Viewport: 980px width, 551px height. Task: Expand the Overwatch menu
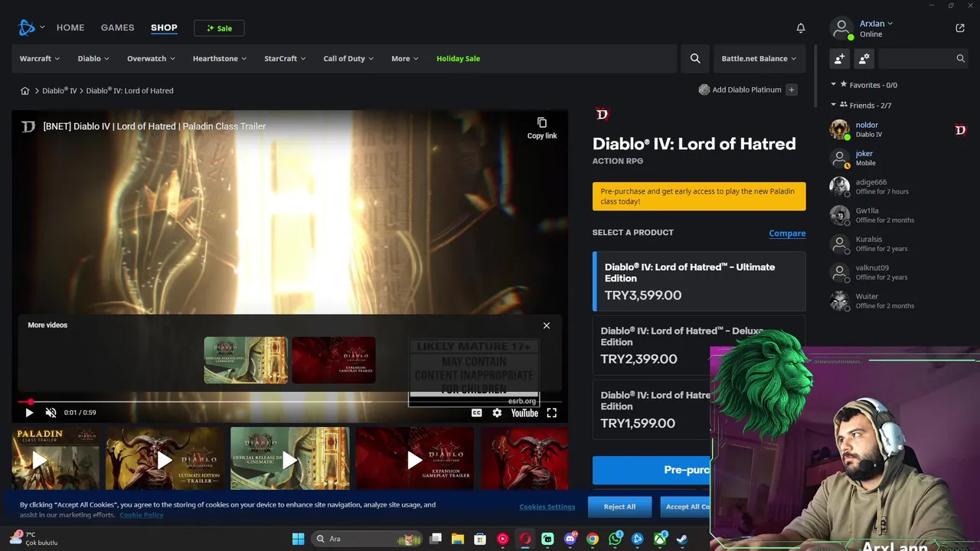[151, 58]
